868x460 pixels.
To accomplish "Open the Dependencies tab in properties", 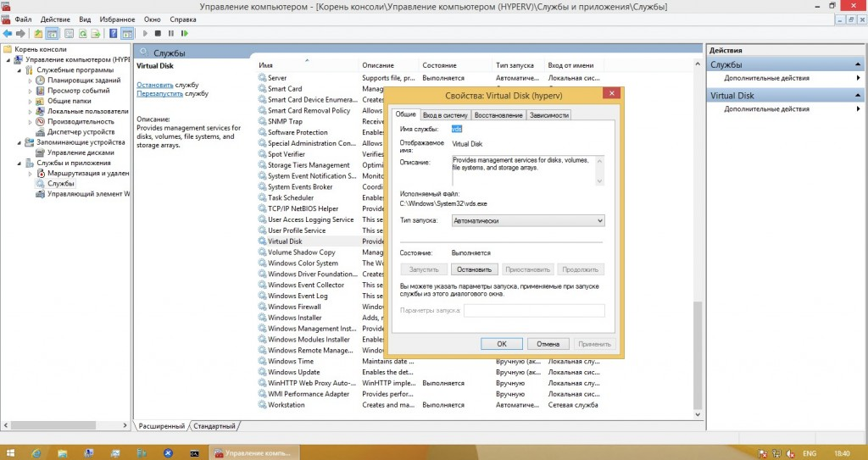I will [548, 115].
